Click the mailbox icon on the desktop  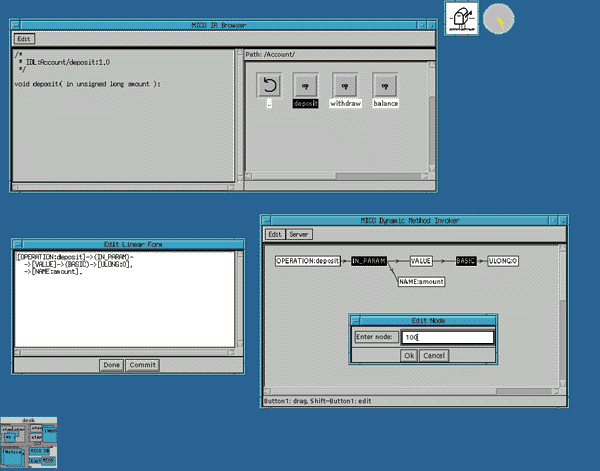coord(462,17)
